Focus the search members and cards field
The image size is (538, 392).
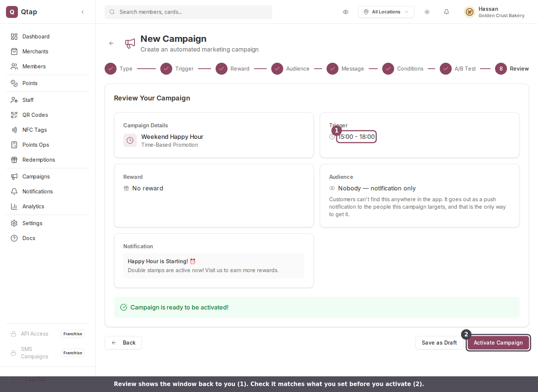188,12
